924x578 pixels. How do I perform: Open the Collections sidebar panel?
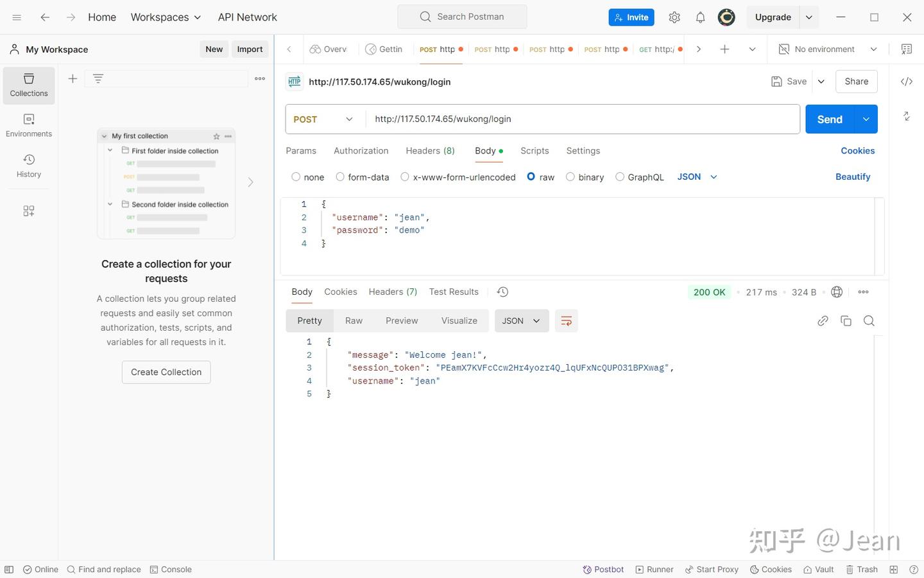(29, 85)
